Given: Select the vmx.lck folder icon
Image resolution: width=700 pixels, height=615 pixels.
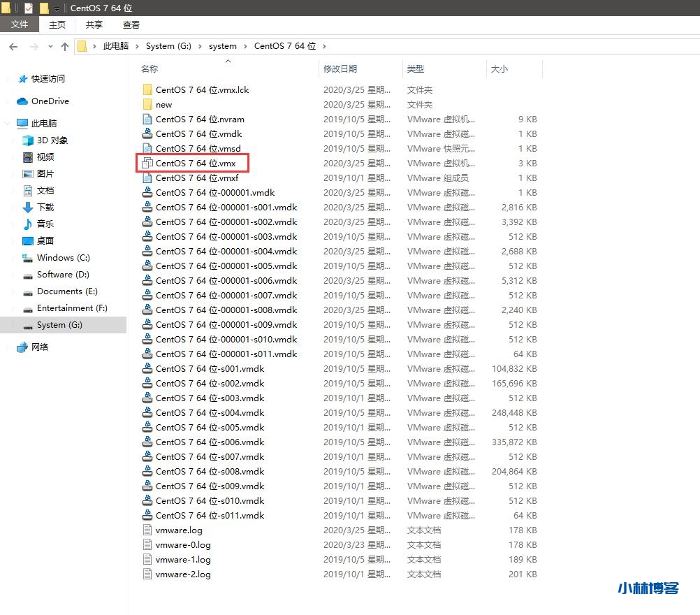Looking at the screenshot, I should 147,90.
